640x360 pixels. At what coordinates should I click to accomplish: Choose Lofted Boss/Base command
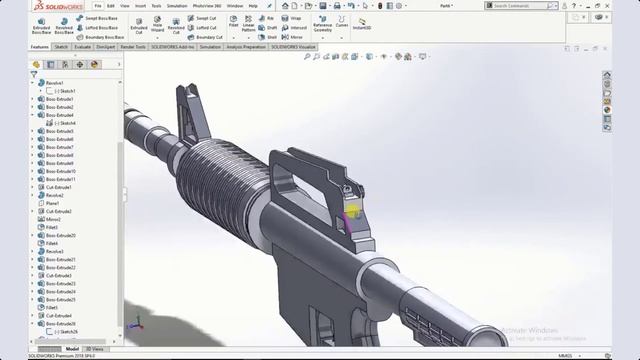[97, 28]
